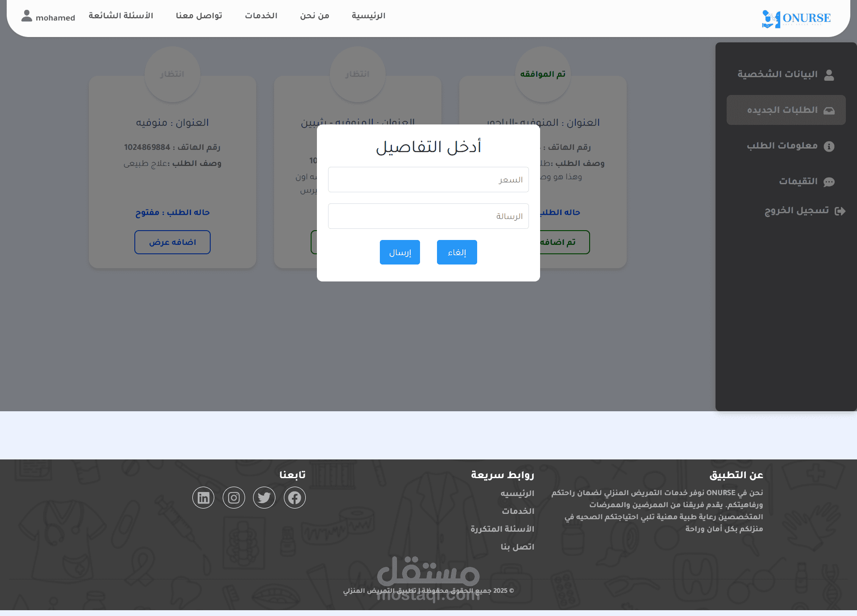857x616 pixels.
Task: Click the logout icon in sidebar
Action: pyautogui.click(x=840, y=211)
